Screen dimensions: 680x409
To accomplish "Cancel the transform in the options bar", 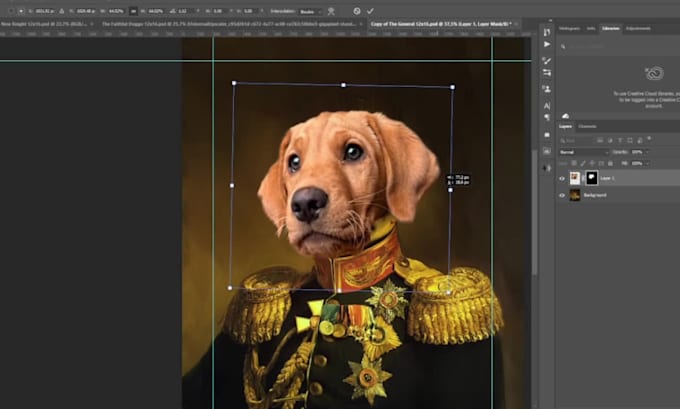I will 356,11.
